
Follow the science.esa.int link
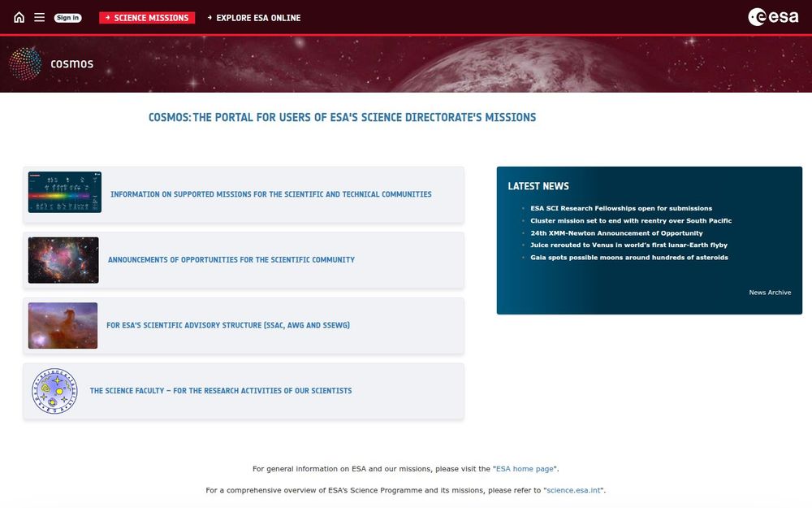573,490
